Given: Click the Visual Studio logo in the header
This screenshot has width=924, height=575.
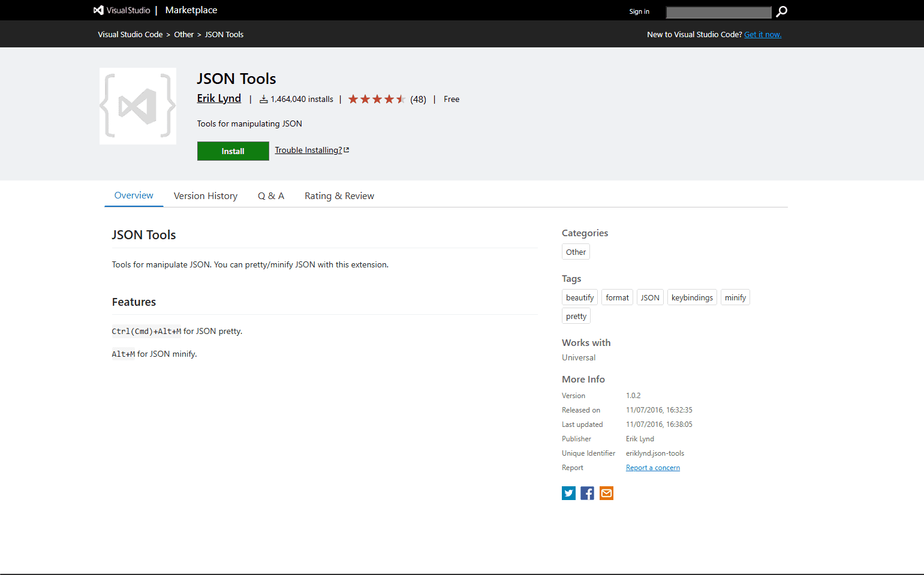Looking at the screenshot, I should point(98,10).
